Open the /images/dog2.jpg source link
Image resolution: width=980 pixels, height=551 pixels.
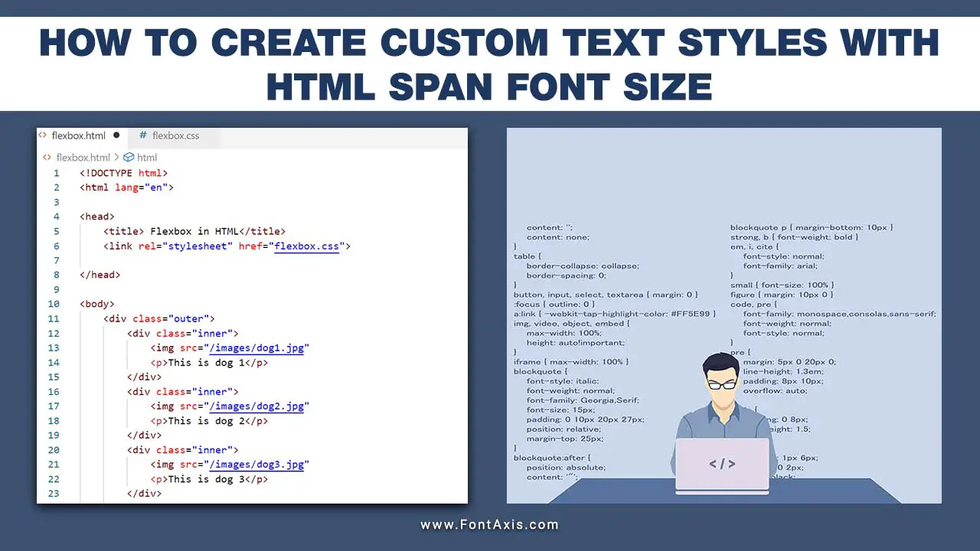point(256,406)
